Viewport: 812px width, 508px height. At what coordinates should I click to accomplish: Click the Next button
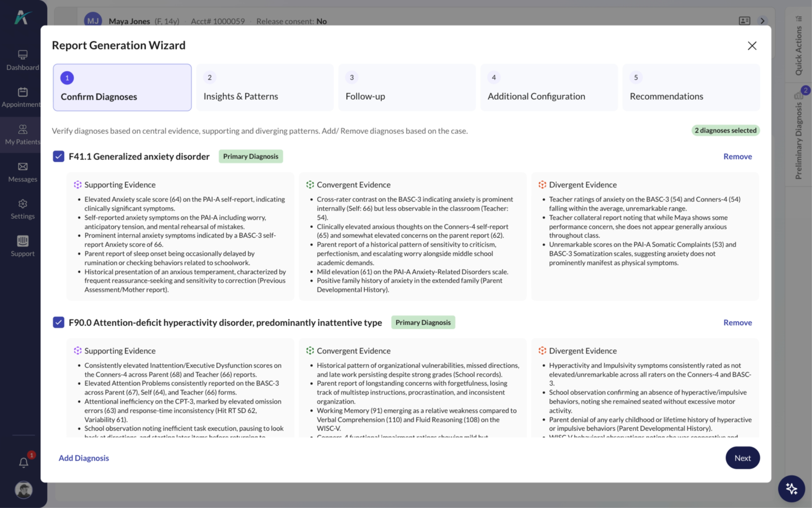pyautogui.click(x=742, y=458)
